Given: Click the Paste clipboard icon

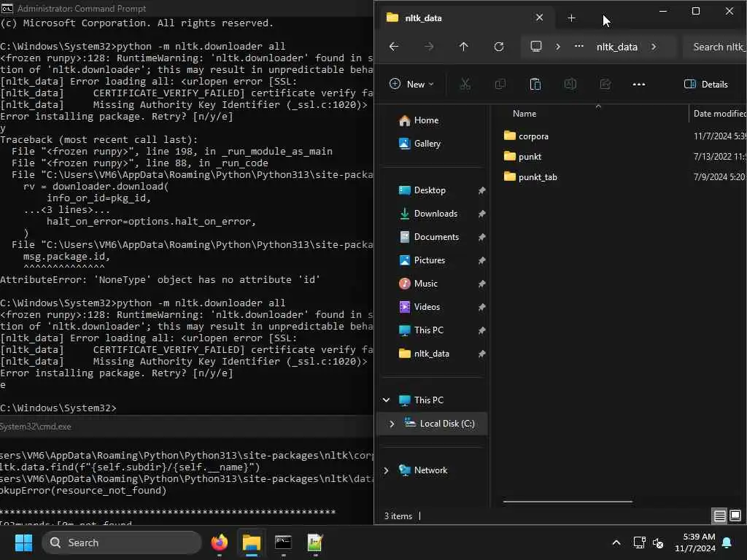Looking at the screenshot, I should [535, 85].
